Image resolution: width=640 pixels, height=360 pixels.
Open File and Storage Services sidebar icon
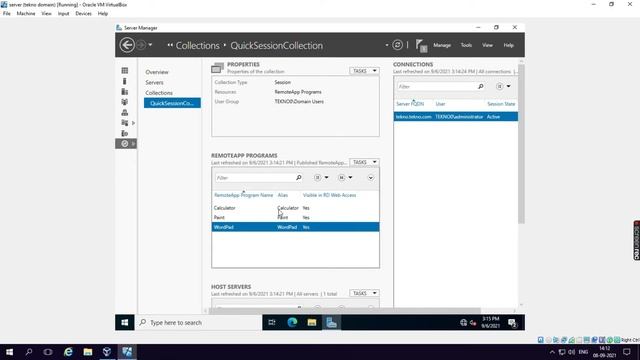tap(125, 123)
